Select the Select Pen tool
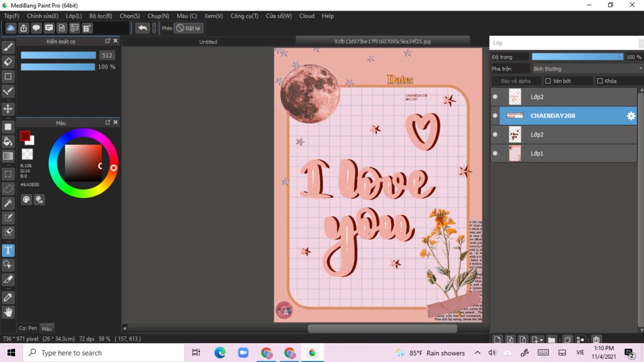644x362 pixels. (8, 217)
